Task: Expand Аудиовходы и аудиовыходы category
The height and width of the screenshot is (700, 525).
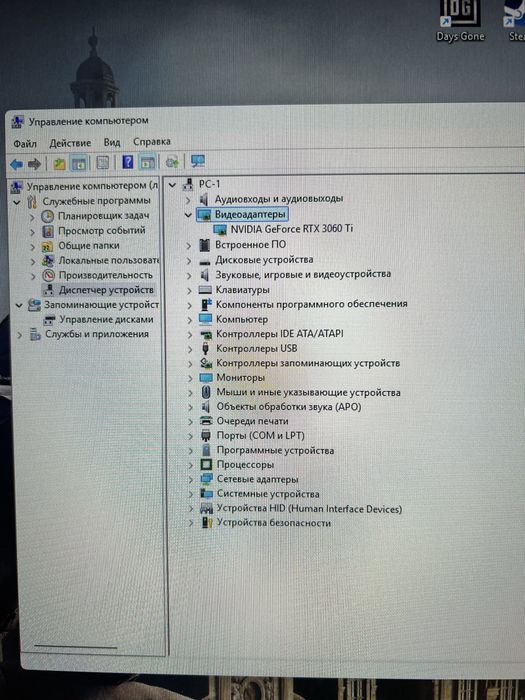Action: tap(188, 200)
